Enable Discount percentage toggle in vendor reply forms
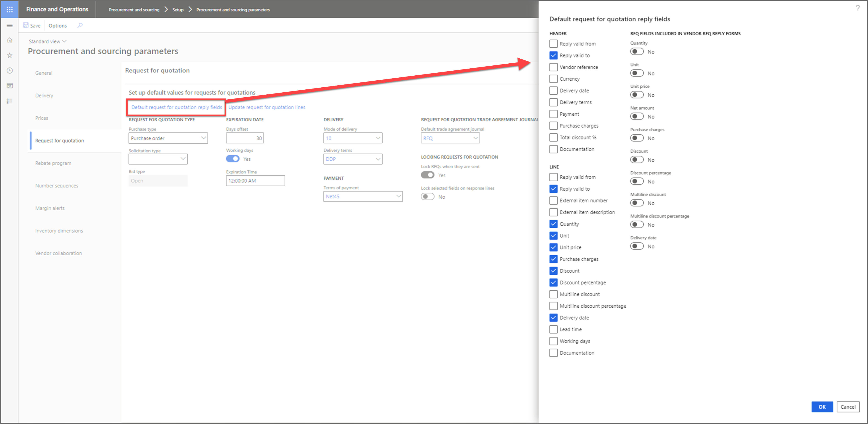This screenshot has height=424, width=868. coord(637,181)
